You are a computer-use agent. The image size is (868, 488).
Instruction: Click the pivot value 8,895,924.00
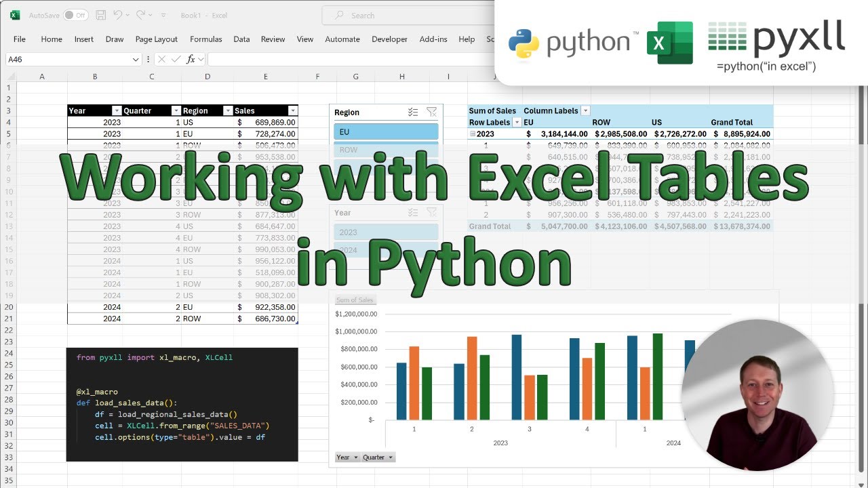click(741, 134)
